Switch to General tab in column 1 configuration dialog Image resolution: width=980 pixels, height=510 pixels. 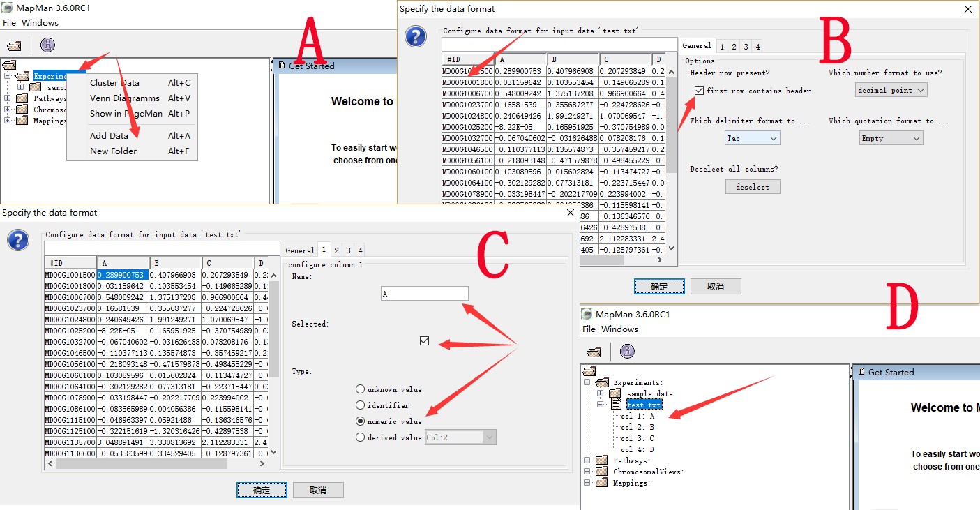(x=300, y=250)
